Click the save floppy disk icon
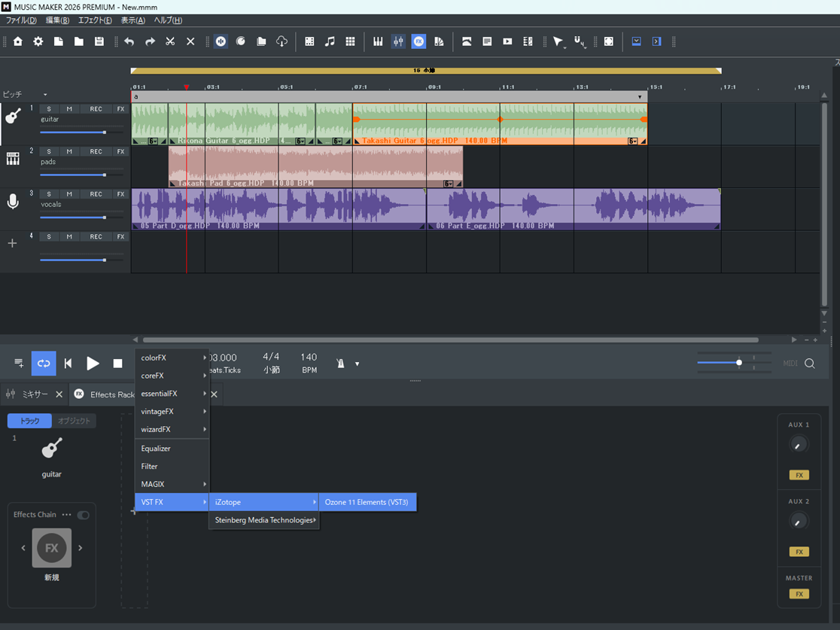This screenshot has height=630, width=840. tap(99, 42)
